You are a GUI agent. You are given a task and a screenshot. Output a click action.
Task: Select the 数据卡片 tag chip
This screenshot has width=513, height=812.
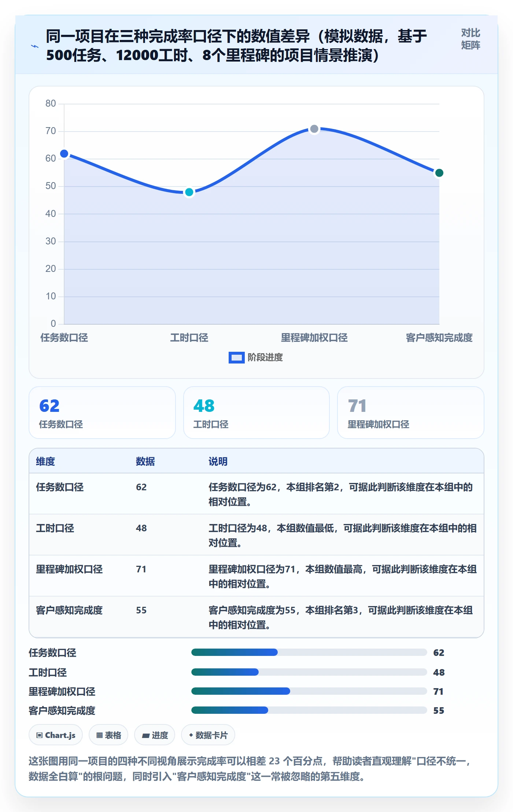click(x=208, y=735)
